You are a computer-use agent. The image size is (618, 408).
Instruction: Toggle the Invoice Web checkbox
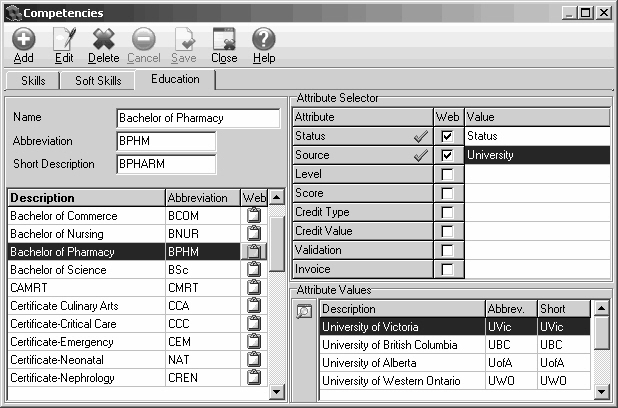447,269
